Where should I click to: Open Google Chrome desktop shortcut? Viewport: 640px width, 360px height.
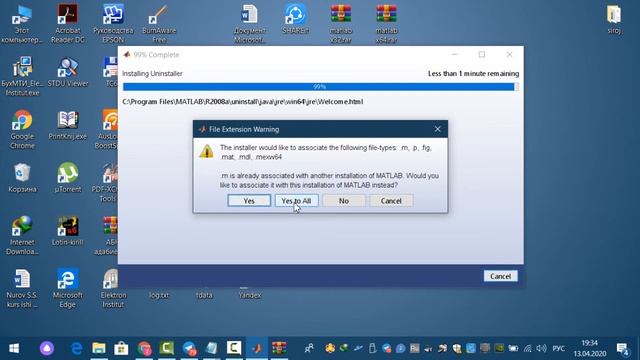(x=22, y=130)
